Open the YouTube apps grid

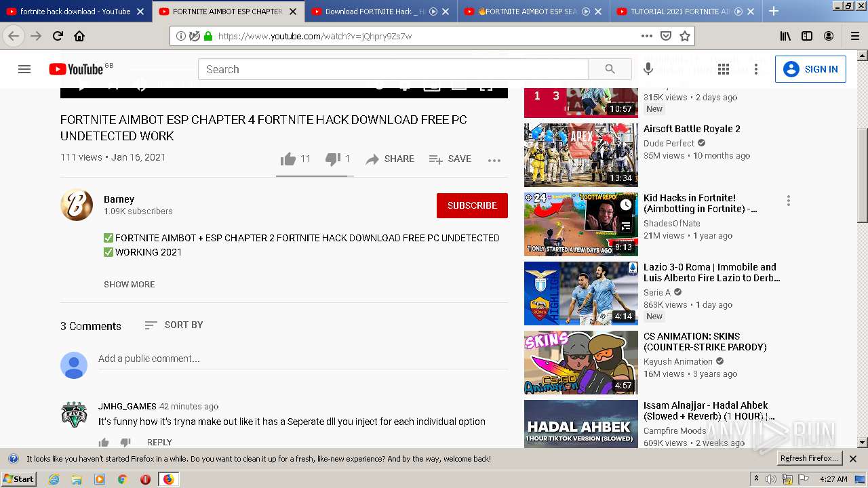point(724,69)
